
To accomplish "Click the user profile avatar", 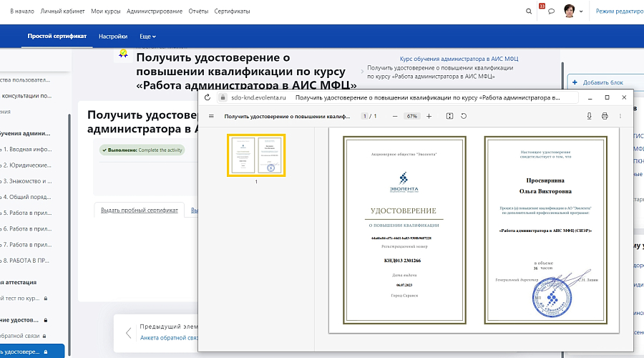I will pyautogui.click(x=570, y=11).
